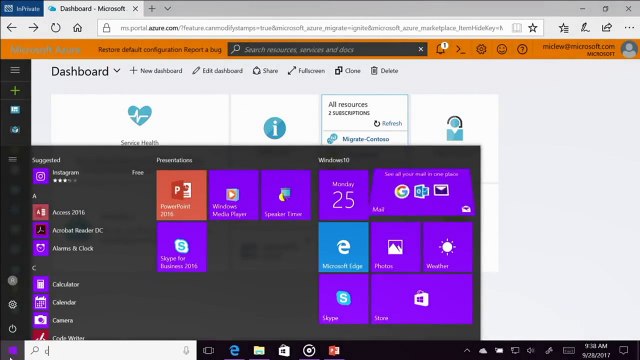Refresh the Edge page
640x360 pixels.
(x=56, y=28)
